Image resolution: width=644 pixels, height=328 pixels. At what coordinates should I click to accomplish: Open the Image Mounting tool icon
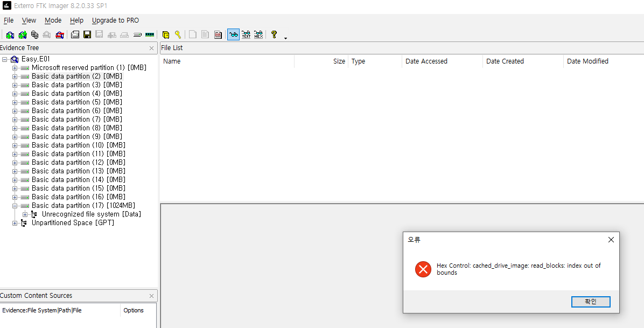34,35
